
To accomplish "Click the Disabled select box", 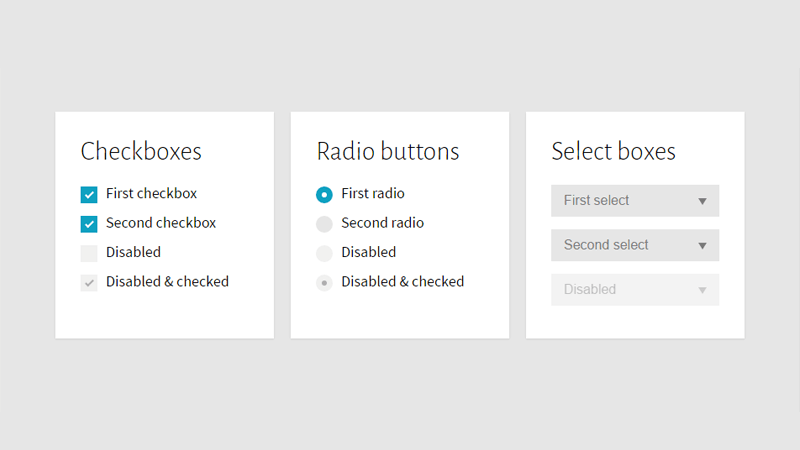I will pyautogui.click(x=634, y=290).
